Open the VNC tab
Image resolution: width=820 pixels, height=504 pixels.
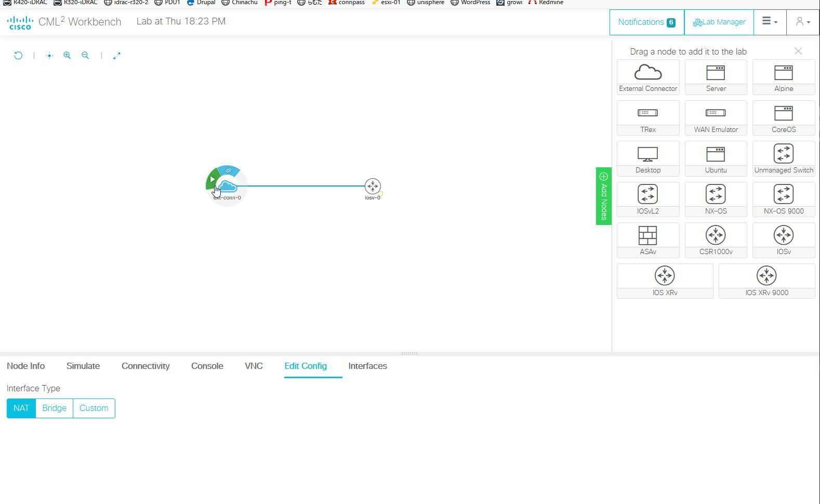pos(254,366)
